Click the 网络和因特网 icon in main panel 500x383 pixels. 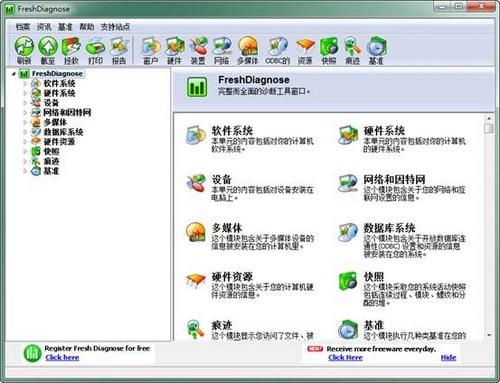(x=348, y=183)
